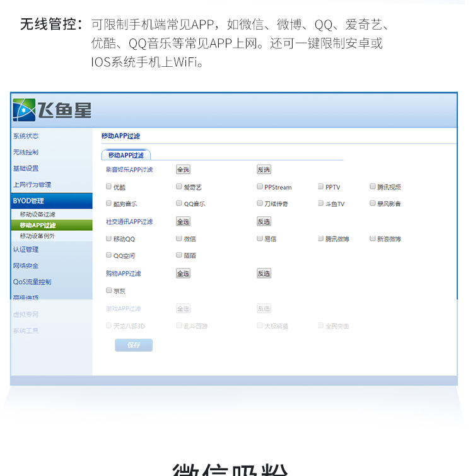Image resolution: width=473 pixels, height=476 pixels.
Task: Enable the PPStream checkbox
Action: coord(260,187)
